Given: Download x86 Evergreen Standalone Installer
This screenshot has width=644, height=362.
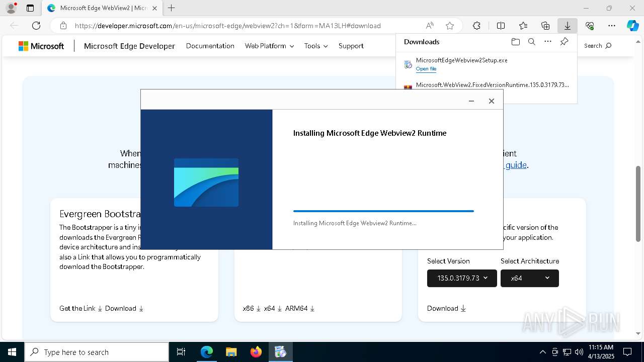Looking at the screenshot, I should click(252, 308).
